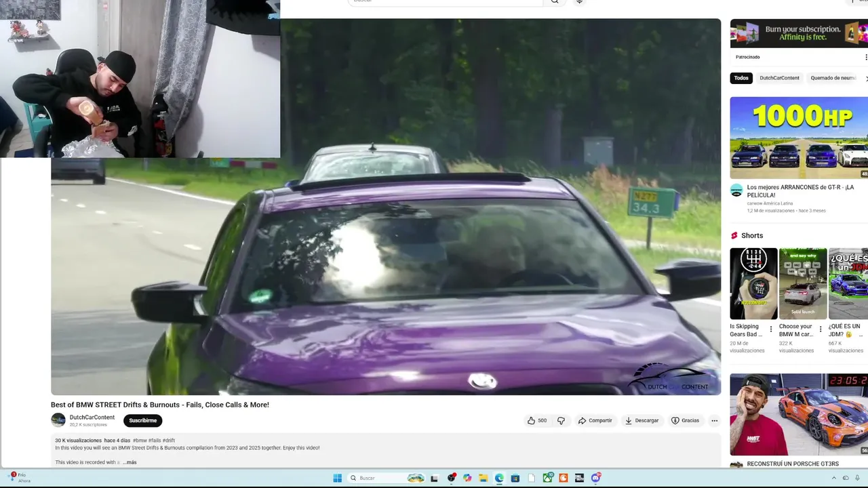The width and height of the screenshot is (868, 488).
Task: Show more filter chips with right arrow
Action: coord(866,78)
